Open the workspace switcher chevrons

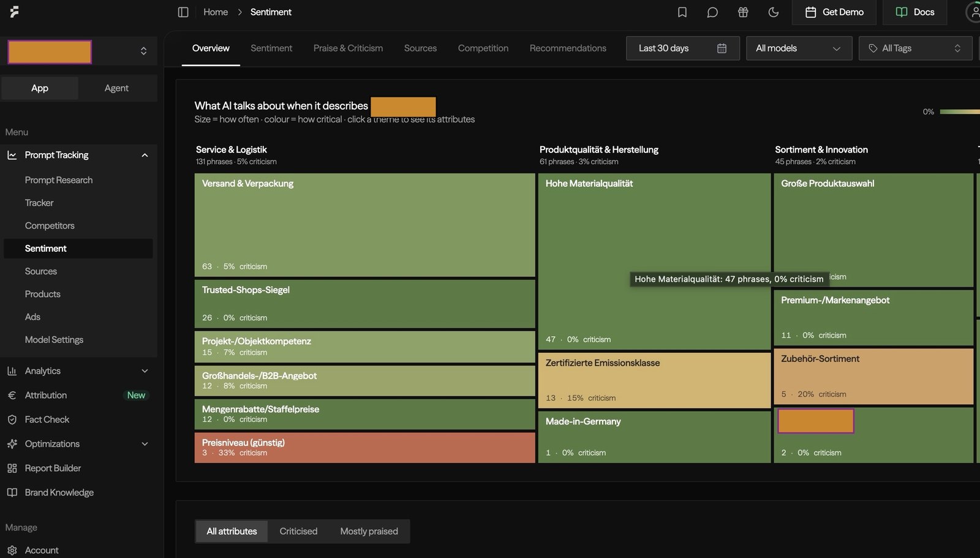tap(143, 51)
